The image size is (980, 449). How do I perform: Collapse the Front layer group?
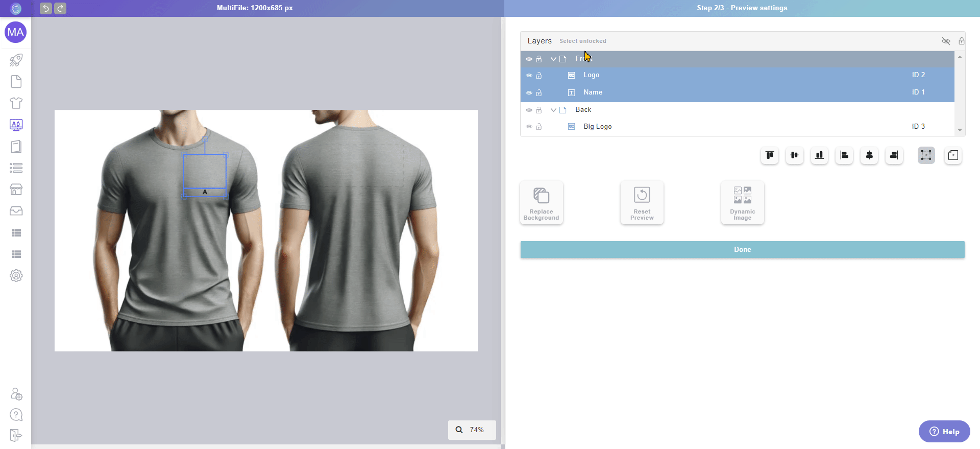(553, 59)
